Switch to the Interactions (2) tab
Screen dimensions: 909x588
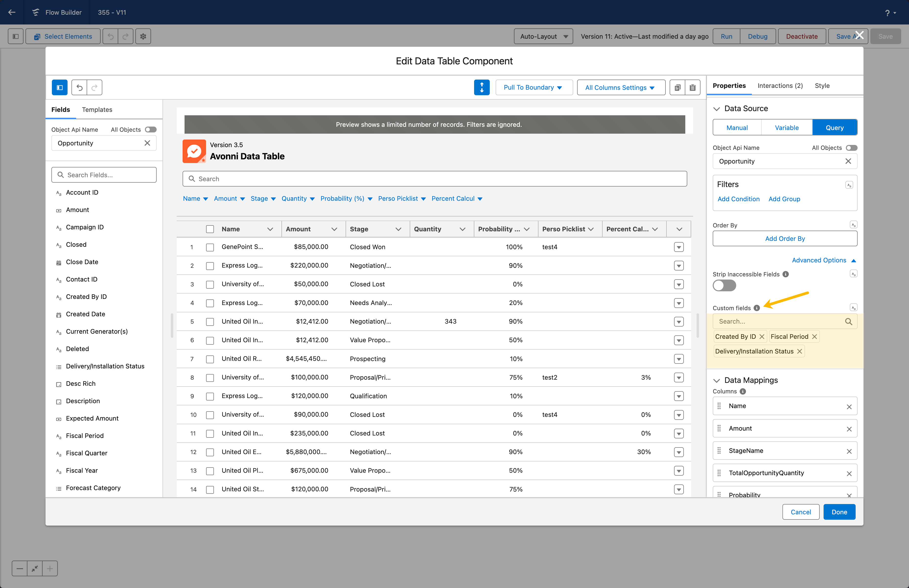[780, 85]
